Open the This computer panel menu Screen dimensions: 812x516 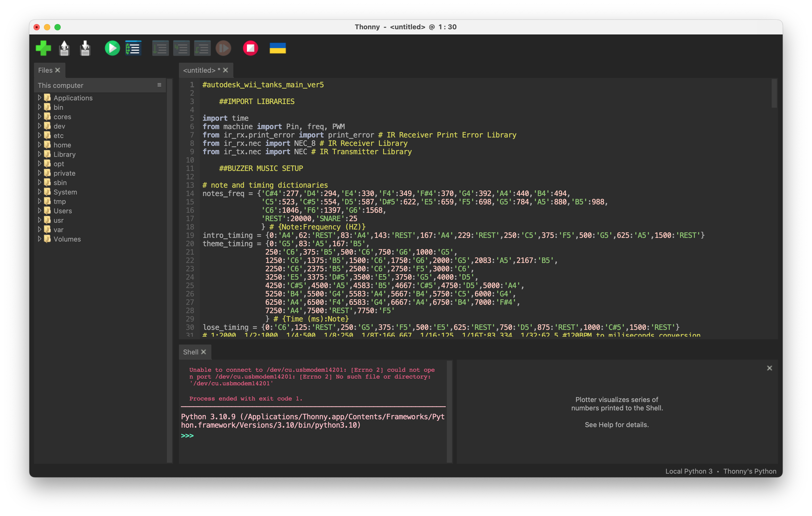click(x=159, y=85)
